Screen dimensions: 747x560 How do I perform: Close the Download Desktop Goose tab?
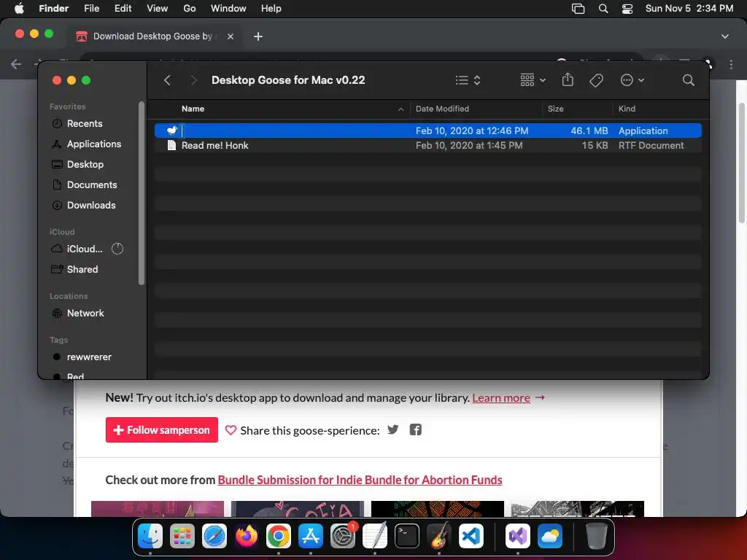230,36
